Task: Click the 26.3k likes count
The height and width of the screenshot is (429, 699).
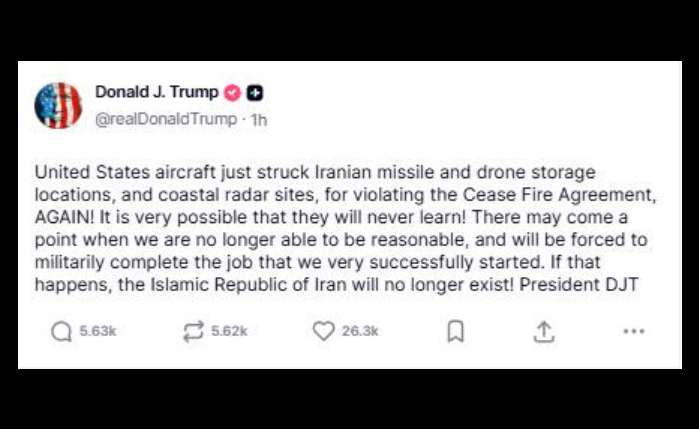Action: (360, 331)
